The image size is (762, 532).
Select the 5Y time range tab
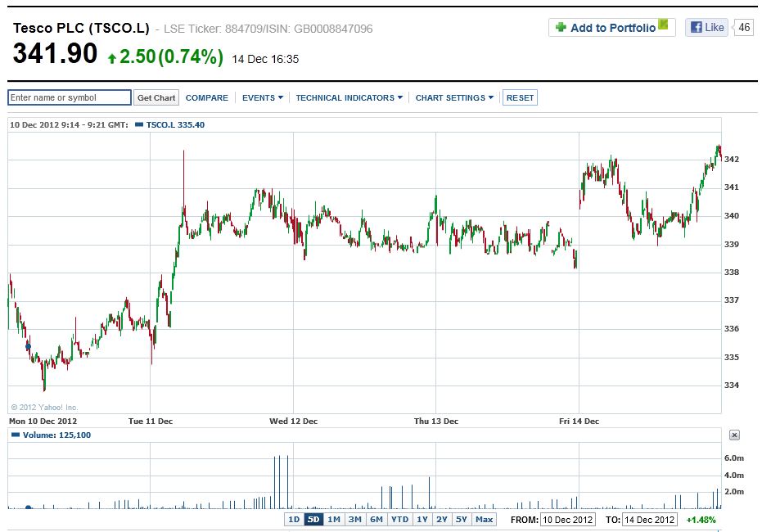(x=461, y=520)
